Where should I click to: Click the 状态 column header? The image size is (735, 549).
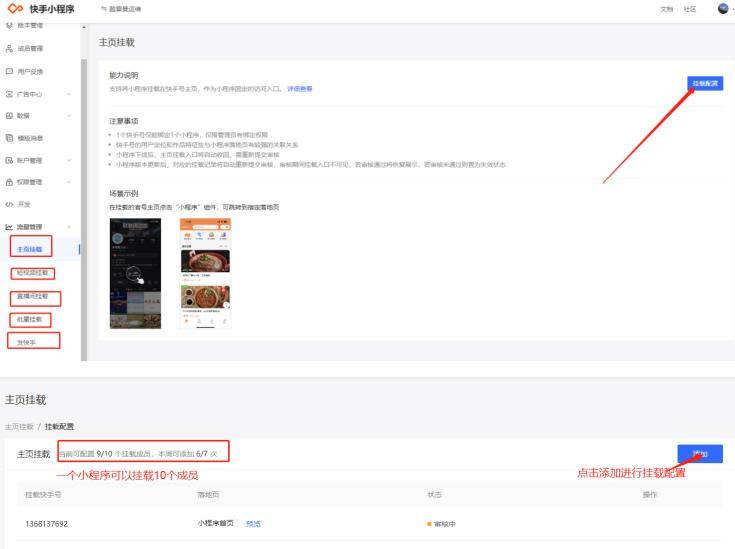click(435, 495)
